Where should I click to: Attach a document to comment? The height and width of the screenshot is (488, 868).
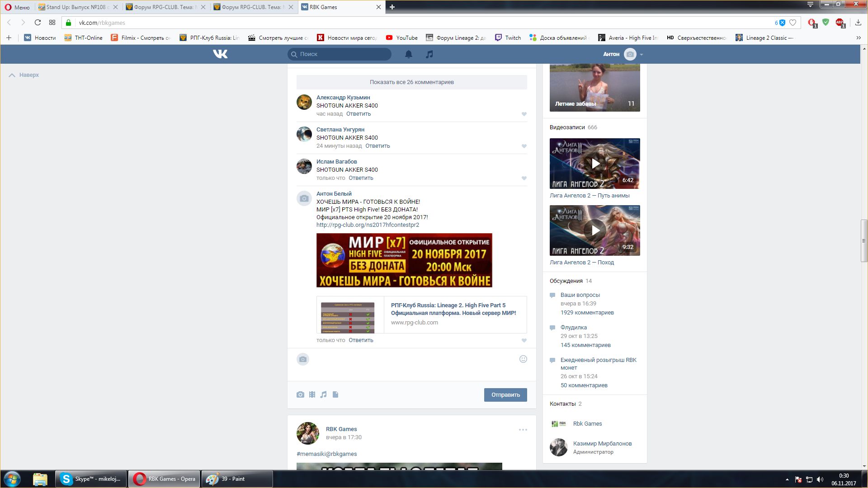tap(335, 395)
